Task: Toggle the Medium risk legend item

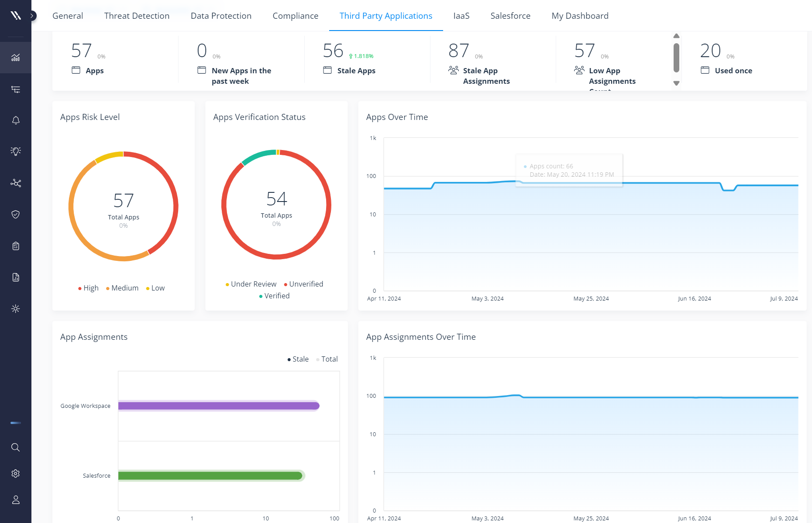Action: tap(122, 288)
